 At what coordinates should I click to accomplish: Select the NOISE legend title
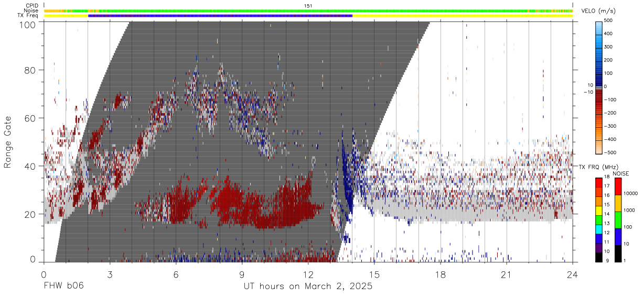[620, 173]
